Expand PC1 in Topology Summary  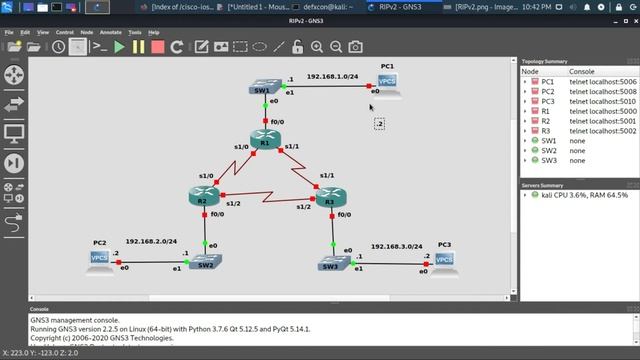tap(525, 82)
